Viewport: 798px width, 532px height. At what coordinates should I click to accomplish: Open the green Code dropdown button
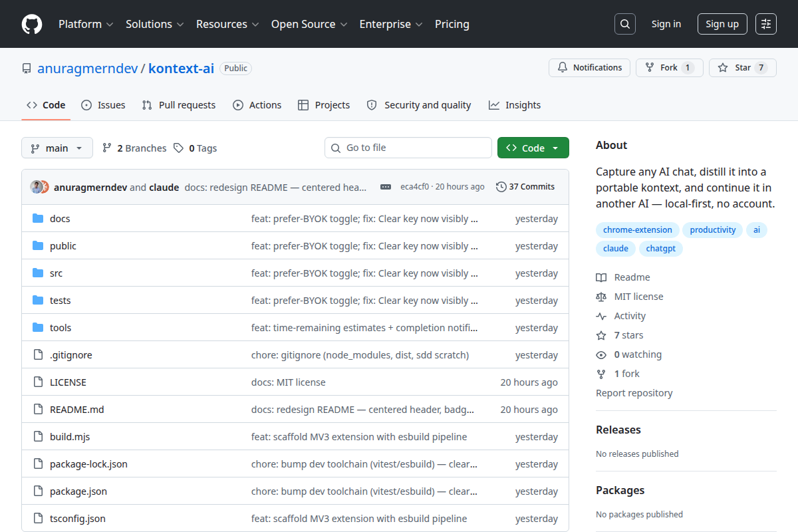[533, 148]
